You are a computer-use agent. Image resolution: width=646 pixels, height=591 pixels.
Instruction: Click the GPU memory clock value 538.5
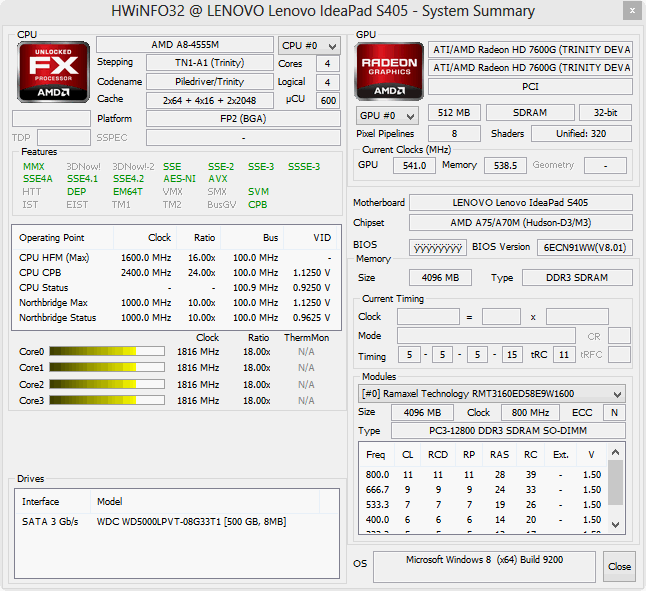[x=505, y=166]
